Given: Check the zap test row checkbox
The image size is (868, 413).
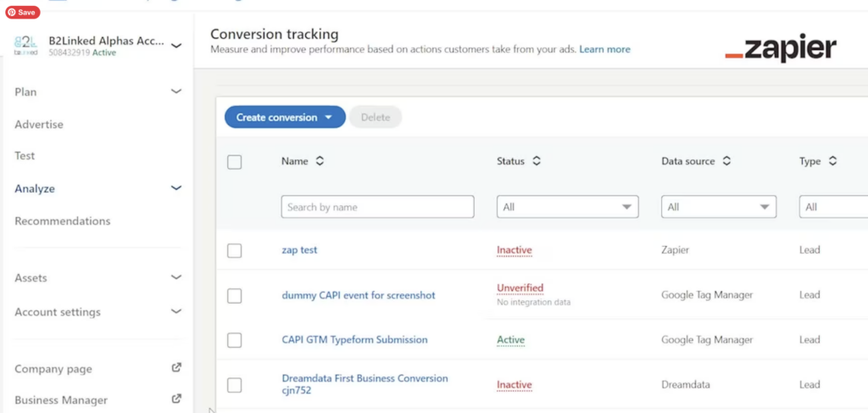Looking at the screenshot, I should [x=235, y=251].
